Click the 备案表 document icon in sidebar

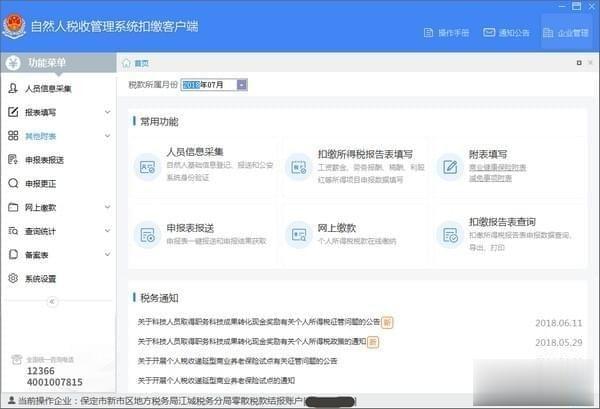[13, 254]
